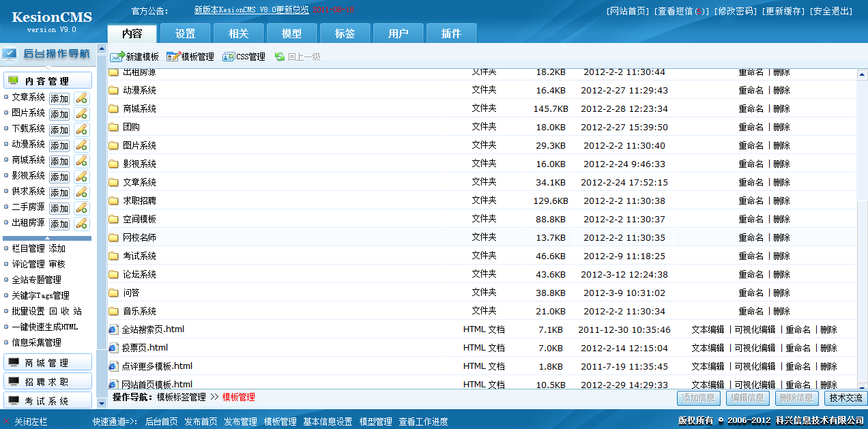The image size is (868, 429).
Task: Click the pencil icon beside 下载系统
Action: (x=81, y=130)
